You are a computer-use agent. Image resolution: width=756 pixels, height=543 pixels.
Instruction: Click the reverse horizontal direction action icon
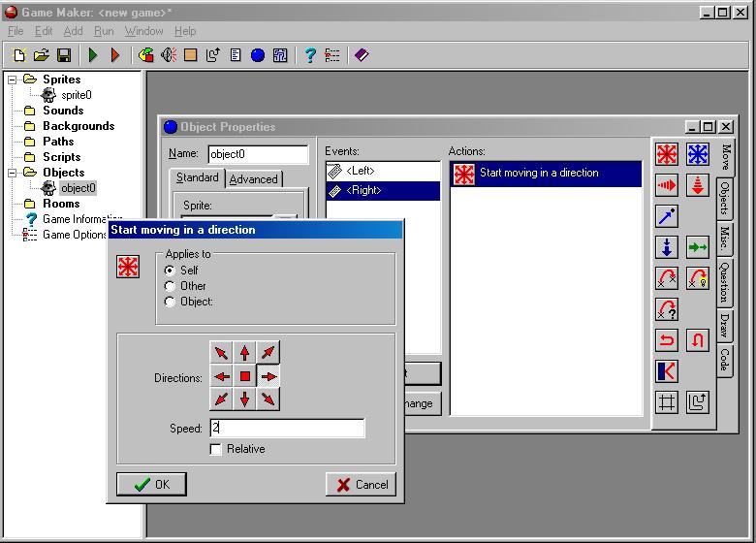[667, 340]
